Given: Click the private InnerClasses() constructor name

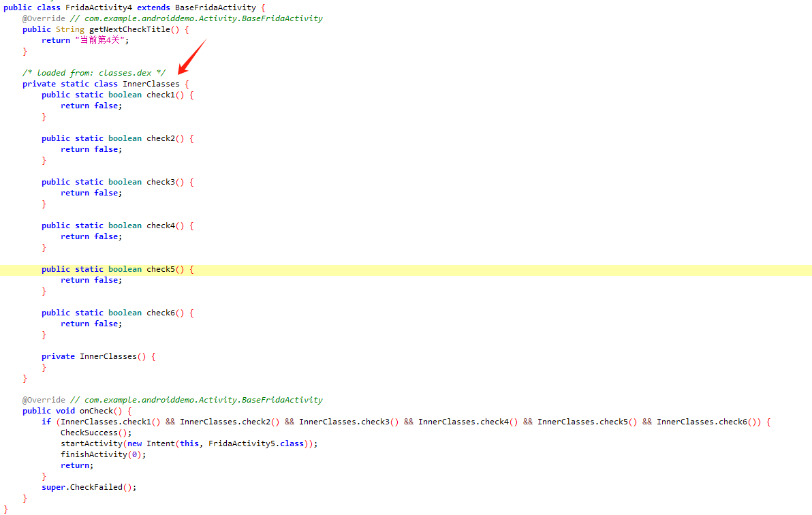Looking at the screenshot, I should coord(108,356).
